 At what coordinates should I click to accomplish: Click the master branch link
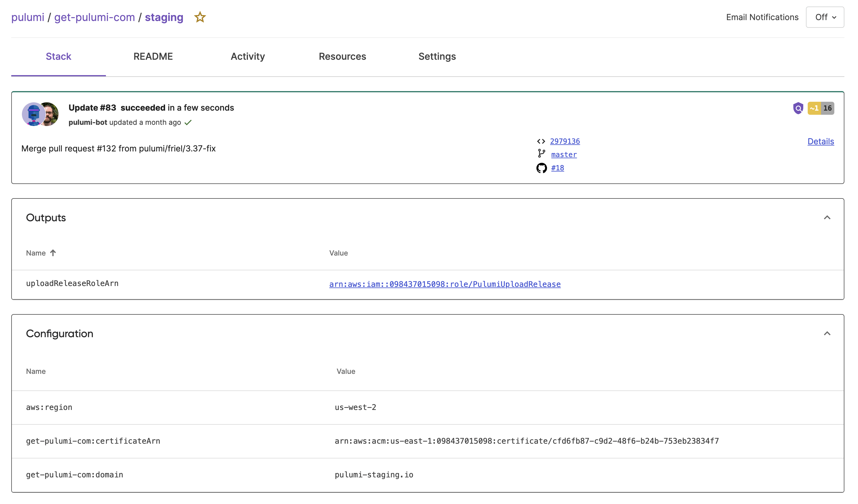[x=563, y=154]
